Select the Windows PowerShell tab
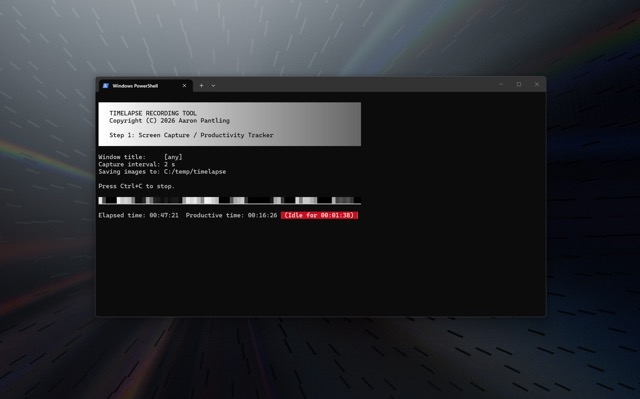Image resolution: width=640 pixels, height=399 pixels. (x=146, y=86)
